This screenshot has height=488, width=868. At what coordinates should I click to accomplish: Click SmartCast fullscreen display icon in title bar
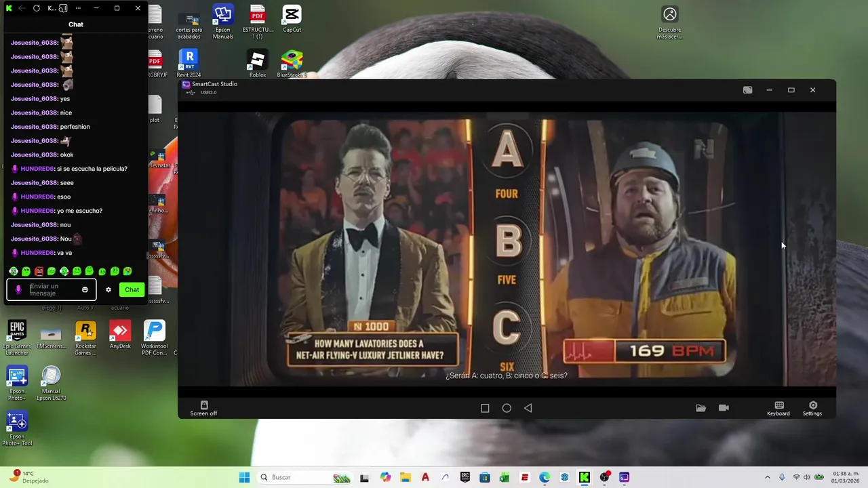(747, 90)
